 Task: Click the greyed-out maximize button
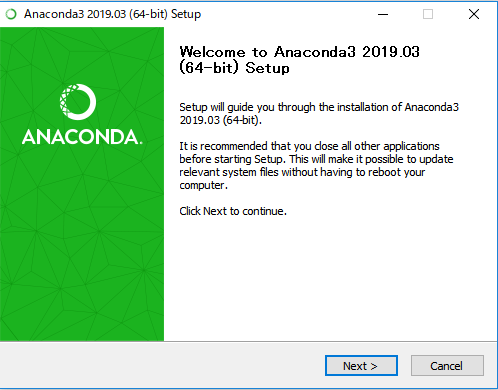point(428,14)
